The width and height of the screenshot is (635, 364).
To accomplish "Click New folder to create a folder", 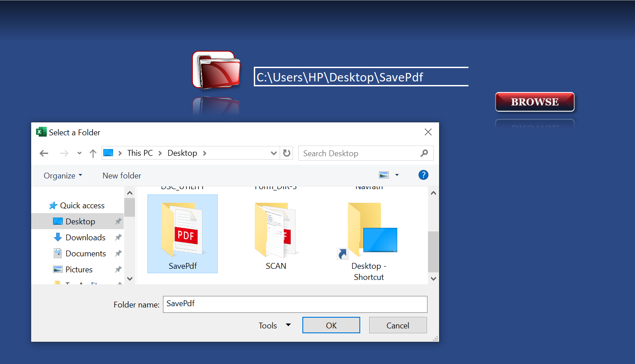I will [x=121, y=175].
